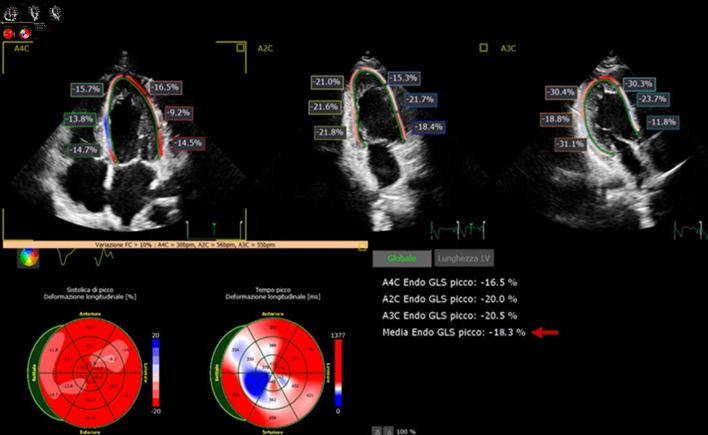Click the -30.4% strain label in A3C view
This screenshot has width=708, height=435.
(x=562, y=92)
